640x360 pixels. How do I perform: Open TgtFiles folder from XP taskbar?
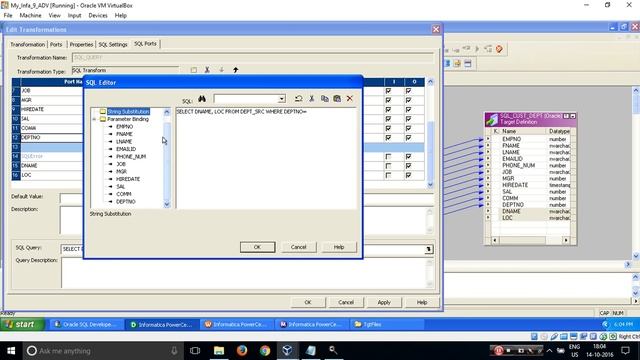tap(387, 324)
